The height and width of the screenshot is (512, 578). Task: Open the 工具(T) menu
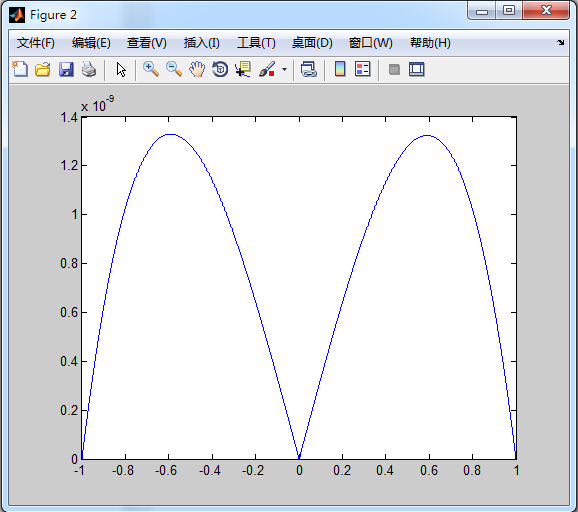(x=256, y=43)
